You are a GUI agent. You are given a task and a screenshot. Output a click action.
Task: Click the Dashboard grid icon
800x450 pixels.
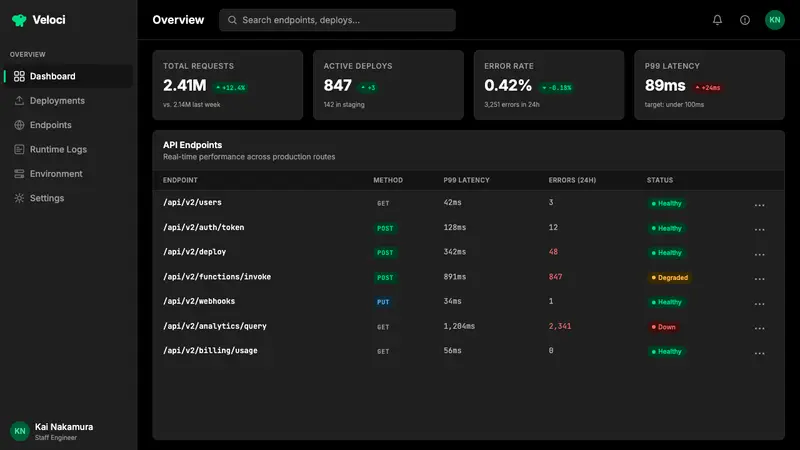click(19, 77)
